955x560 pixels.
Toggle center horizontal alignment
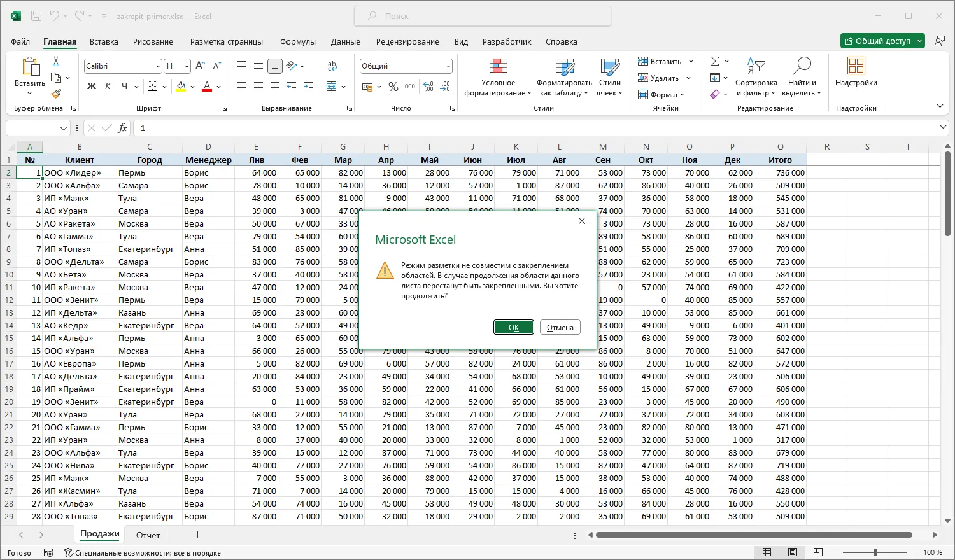coord(258,87)
